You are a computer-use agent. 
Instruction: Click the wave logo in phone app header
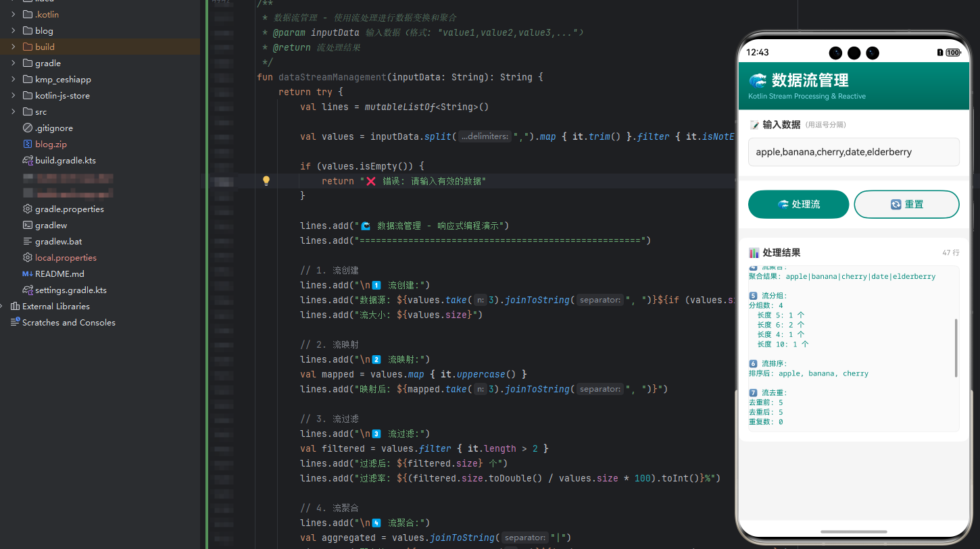[x=758, y=81]
